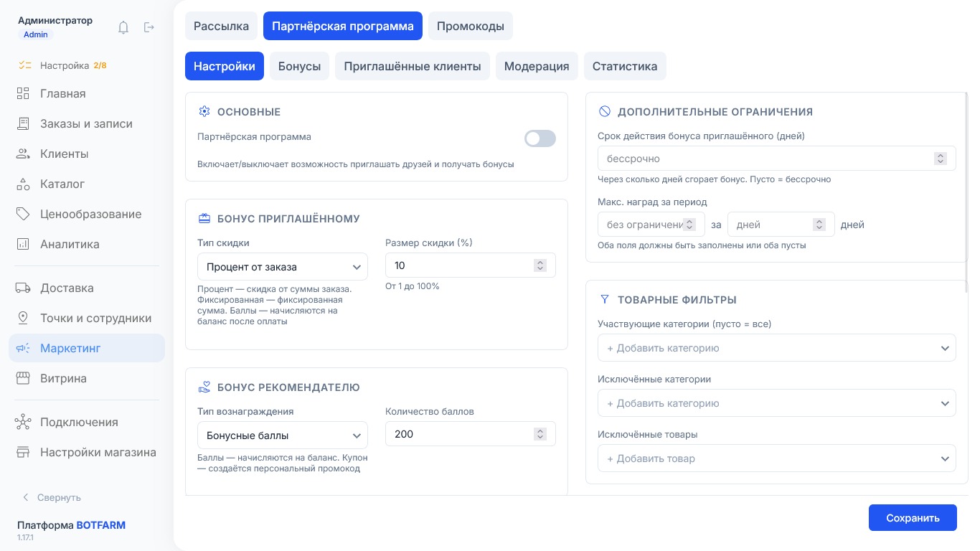Collapse sidebar with Свернуть
Image resolution: width=980 pixels, height=551 pixels.
pos(51,497)
